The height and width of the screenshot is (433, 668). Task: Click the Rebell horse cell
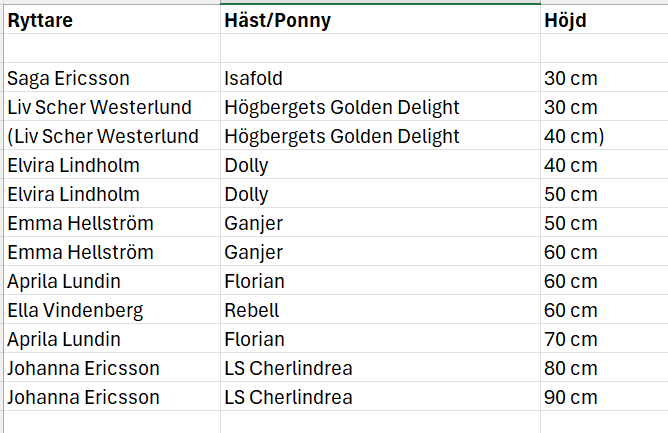(380, 309)
